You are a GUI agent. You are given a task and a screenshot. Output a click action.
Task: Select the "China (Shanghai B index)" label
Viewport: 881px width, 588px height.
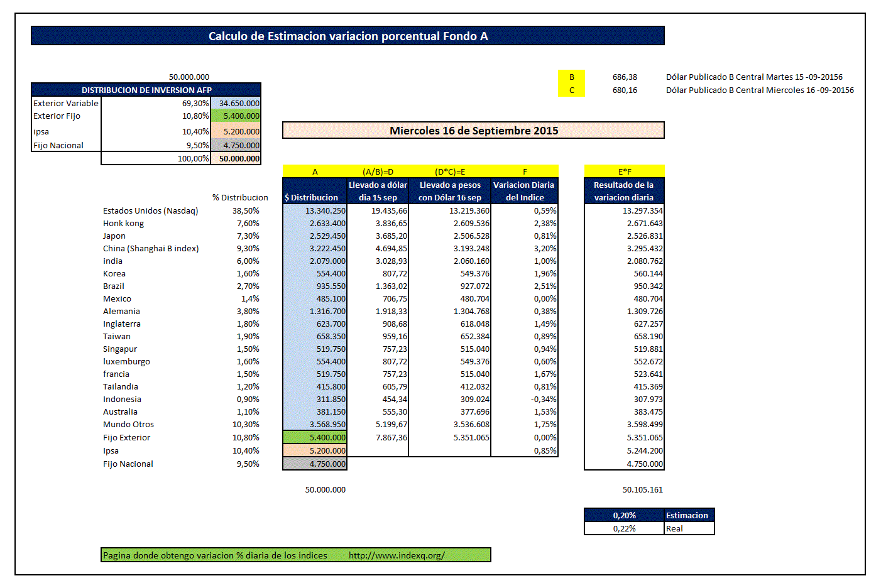coord(151,249)
